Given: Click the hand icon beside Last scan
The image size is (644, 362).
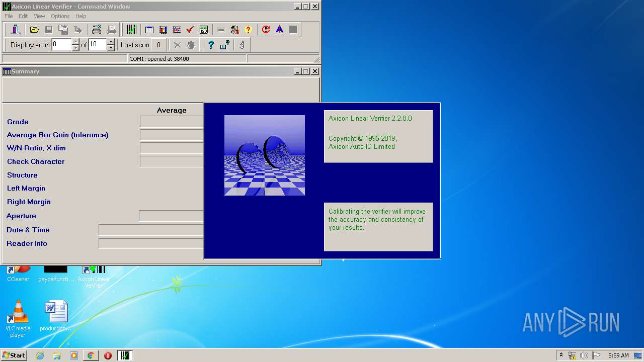Looking at the screenshot, I should 191,45.
